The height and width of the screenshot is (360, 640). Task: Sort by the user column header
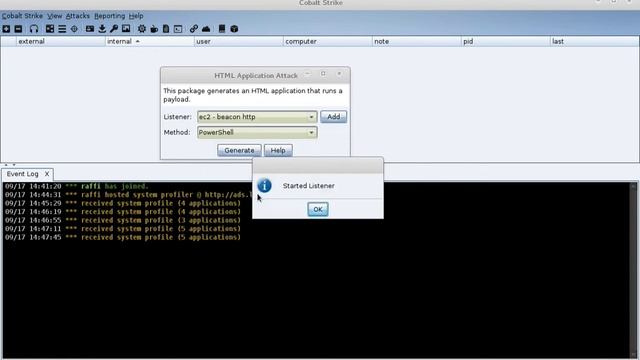238,41
